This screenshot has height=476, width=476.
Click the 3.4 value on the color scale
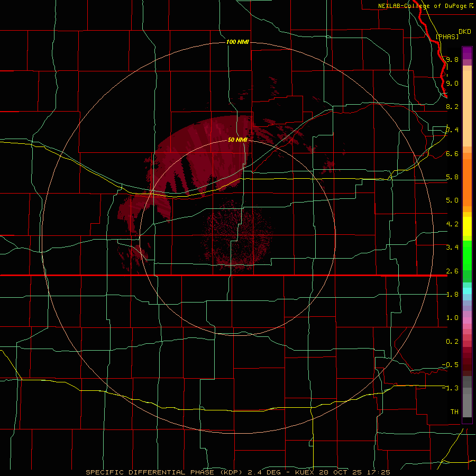[452, 248]
